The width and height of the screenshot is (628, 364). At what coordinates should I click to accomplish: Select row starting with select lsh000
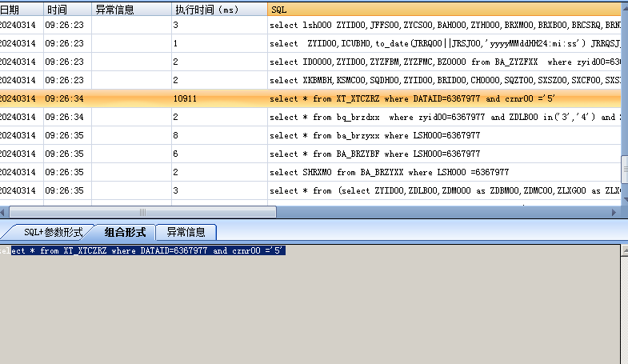(x=310, y=25)
